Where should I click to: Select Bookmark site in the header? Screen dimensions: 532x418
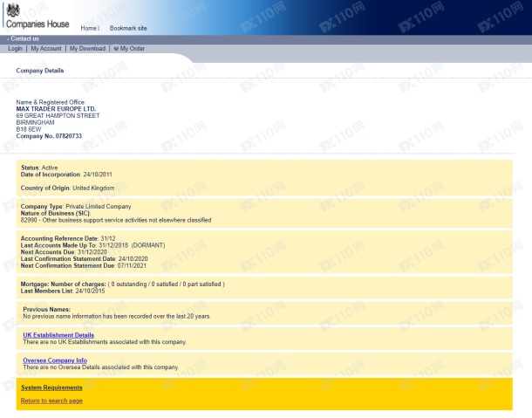128,29
